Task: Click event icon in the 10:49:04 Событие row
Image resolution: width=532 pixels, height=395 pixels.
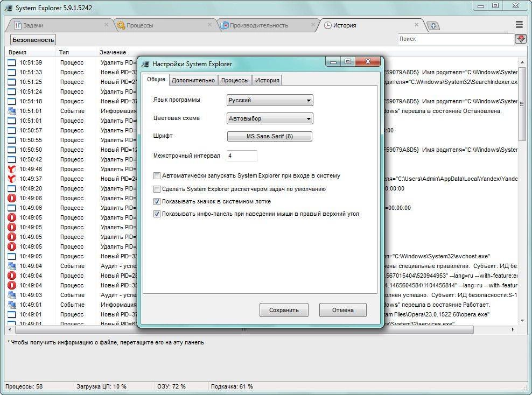Action: 12,266
